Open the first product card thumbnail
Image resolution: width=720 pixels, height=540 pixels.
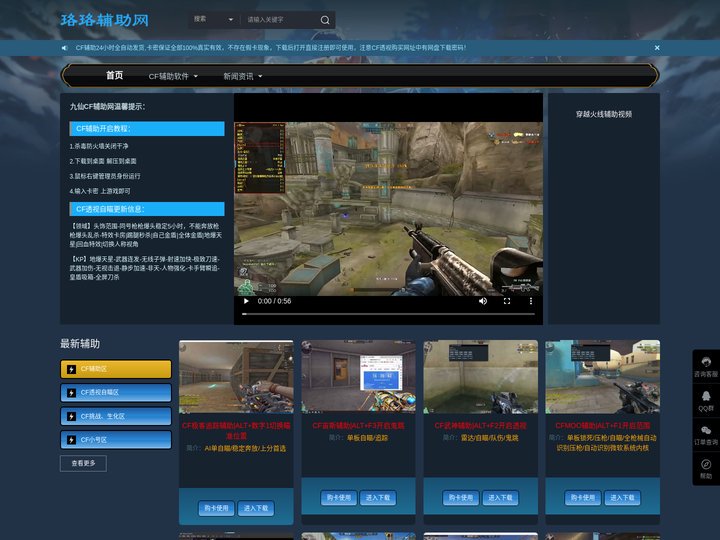pyautogui.click(x=236, y=377)
